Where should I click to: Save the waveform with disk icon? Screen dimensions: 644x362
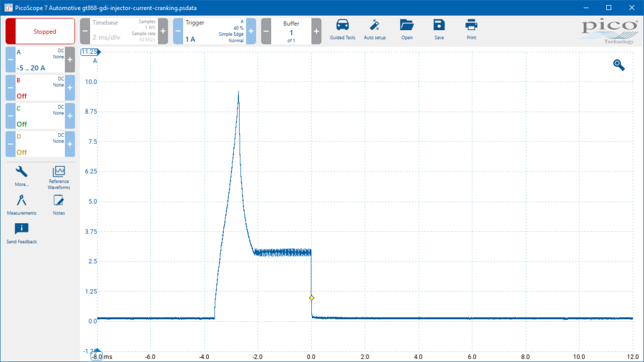pos(439,30)
